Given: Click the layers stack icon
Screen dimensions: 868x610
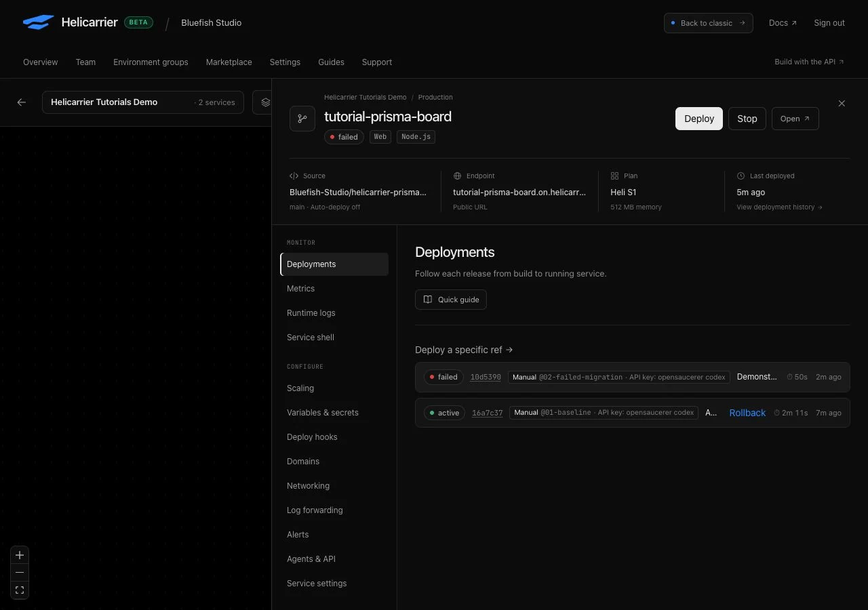Looking at the screenshot, I should (x=265, y=102).
